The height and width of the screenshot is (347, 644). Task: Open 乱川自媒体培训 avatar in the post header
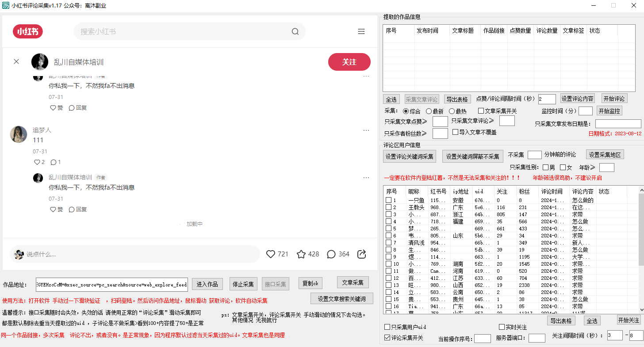click(x=40, y=62)
